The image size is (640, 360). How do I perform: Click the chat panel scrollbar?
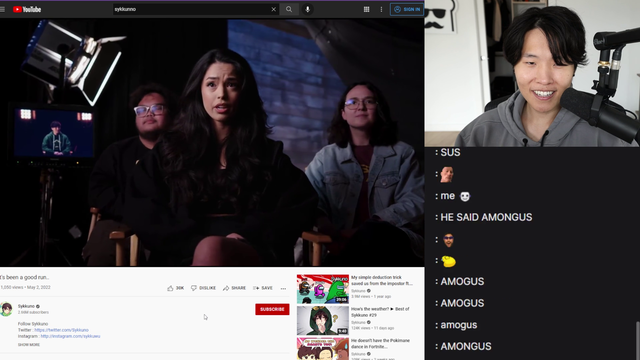pyautogui.click(x=638, y=341)
